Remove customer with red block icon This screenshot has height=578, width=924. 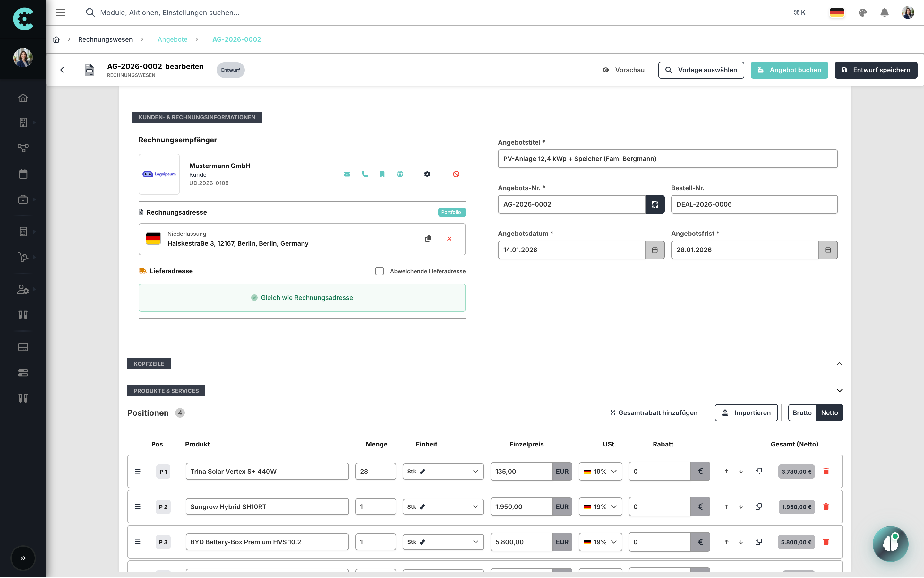tap(456, 174)
